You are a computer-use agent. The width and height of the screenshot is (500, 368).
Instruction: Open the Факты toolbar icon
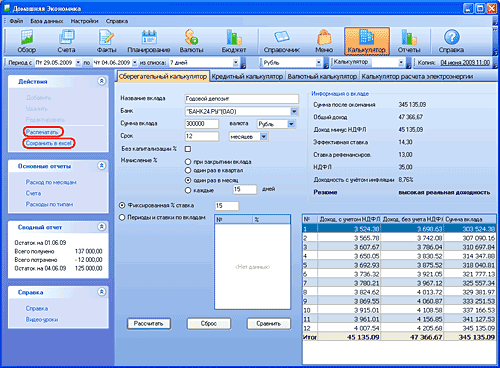[x=106, y=41]
